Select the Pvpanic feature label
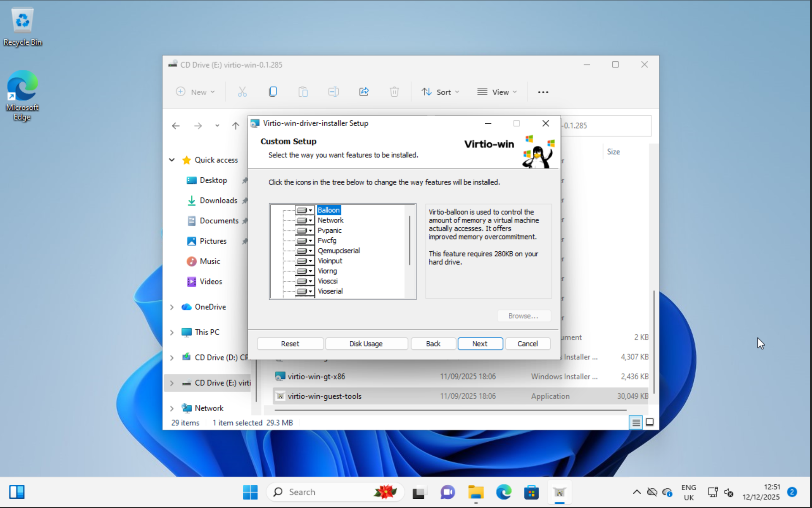This screenshot has height=508, width=812. click(330, 231)
